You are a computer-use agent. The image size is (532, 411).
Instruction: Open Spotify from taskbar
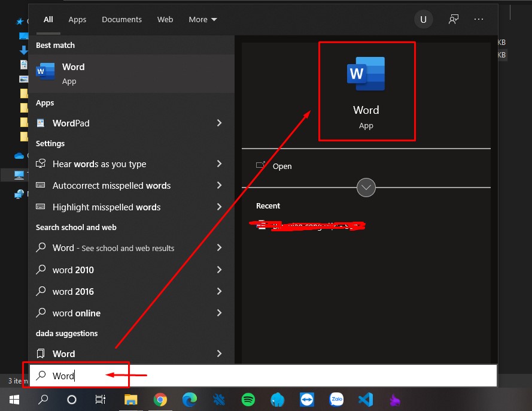coord(248,400)
